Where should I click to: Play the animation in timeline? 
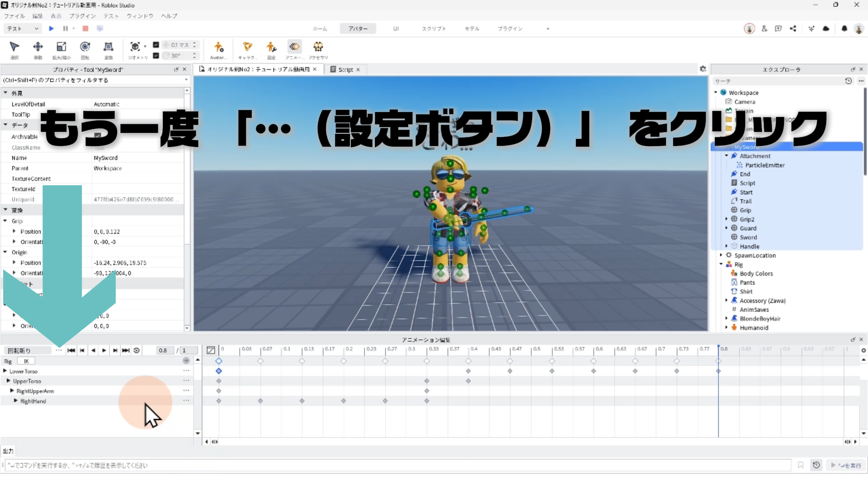click(x=104, y=350)
